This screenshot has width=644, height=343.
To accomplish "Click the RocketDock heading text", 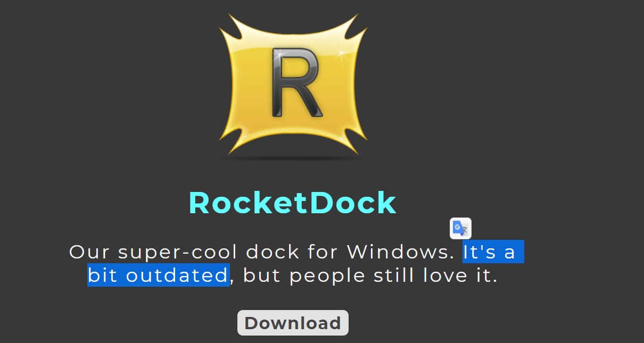I will tap(293, 203).
